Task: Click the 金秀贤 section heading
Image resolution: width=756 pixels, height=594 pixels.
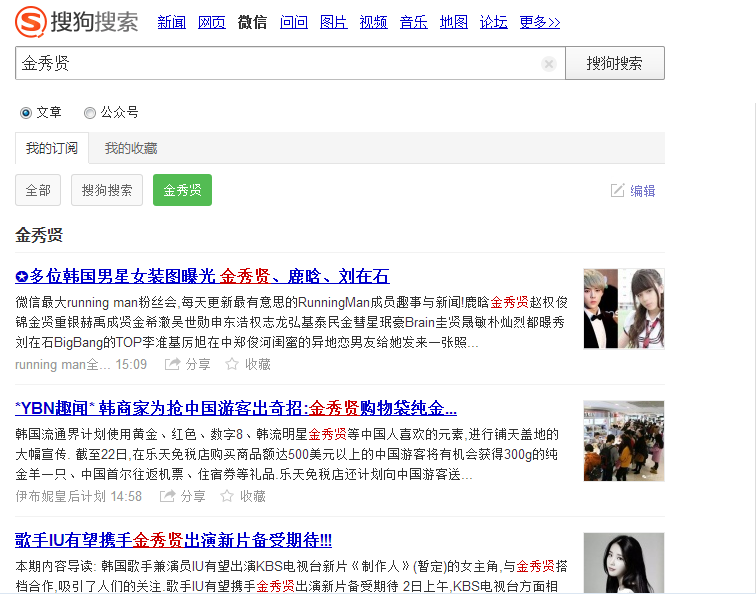Action: tap(39, 235)
